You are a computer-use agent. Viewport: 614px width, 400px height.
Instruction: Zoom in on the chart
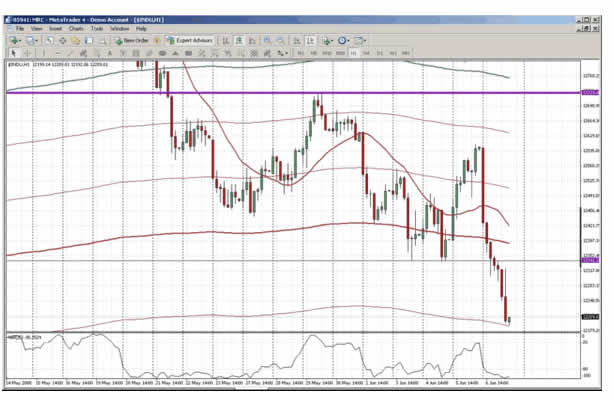pyautogui.click(x=267, y=40)
